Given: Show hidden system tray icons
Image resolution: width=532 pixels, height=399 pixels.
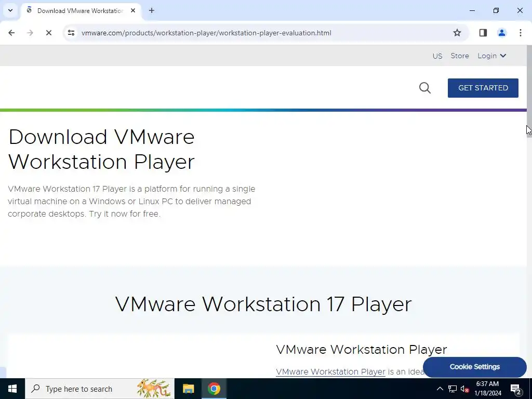Looking at the screenshot, I should coord(440,389).
